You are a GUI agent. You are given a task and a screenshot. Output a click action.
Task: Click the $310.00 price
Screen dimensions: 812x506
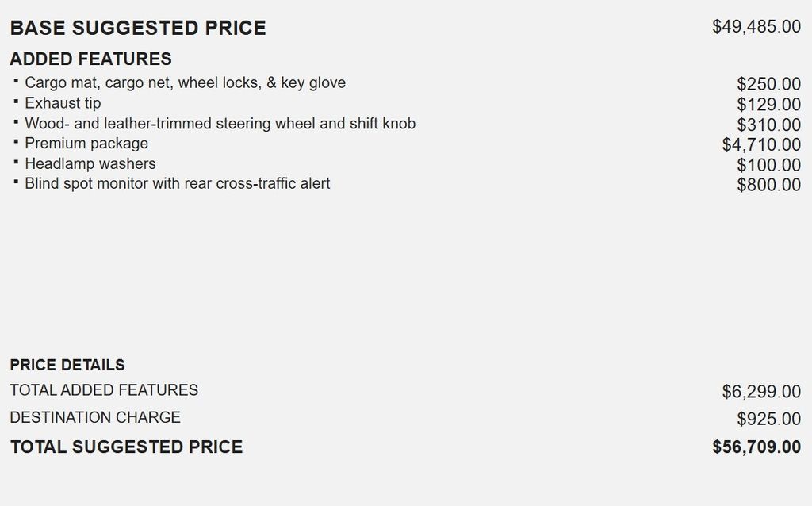click(768, 125)
